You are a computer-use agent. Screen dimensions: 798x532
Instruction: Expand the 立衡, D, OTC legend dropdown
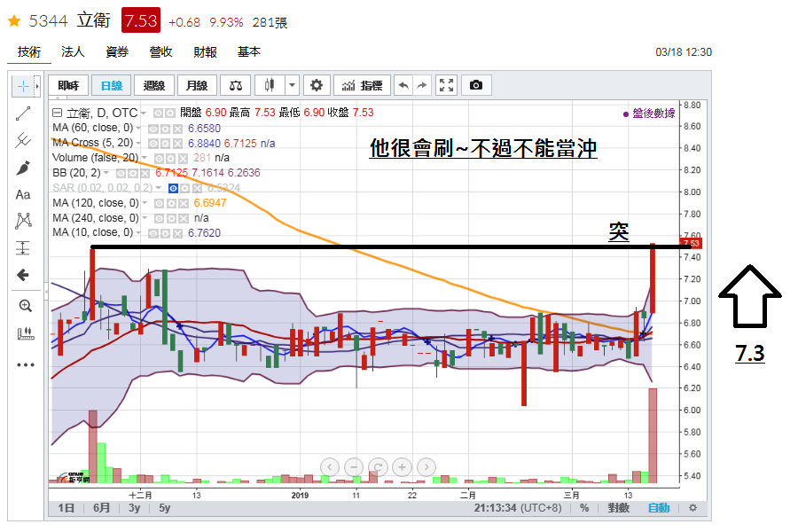coord(144,113)
